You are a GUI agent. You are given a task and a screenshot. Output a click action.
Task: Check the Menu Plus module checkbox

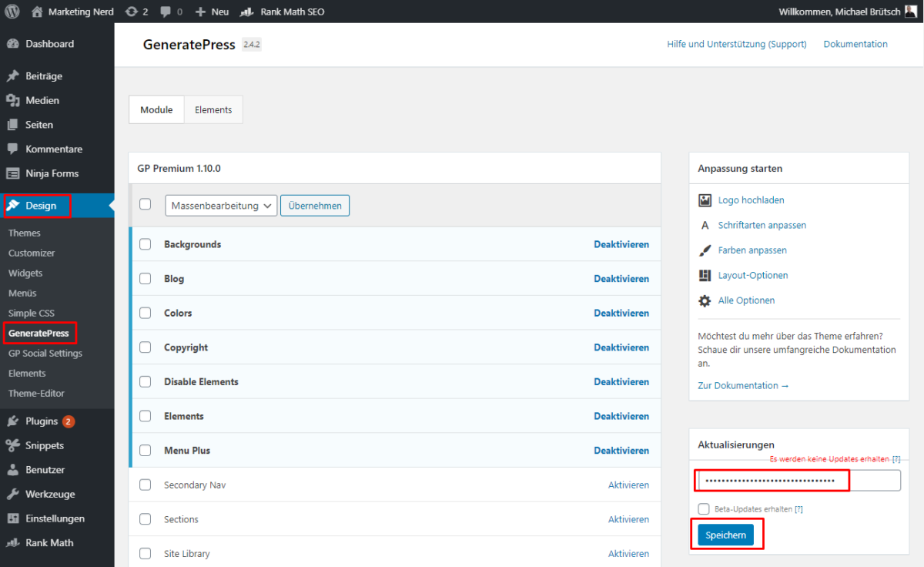pos(146,450)
